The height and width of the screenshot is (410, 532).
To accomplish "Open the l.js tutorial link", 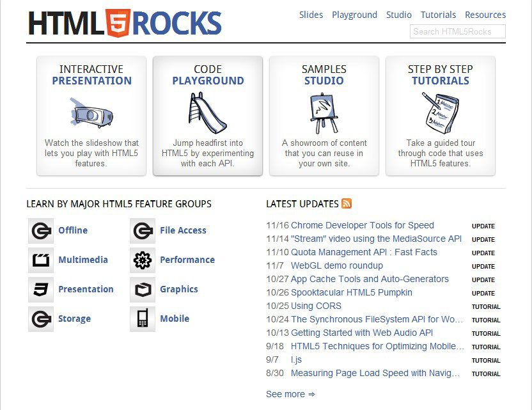I will (x=296, y=359).
